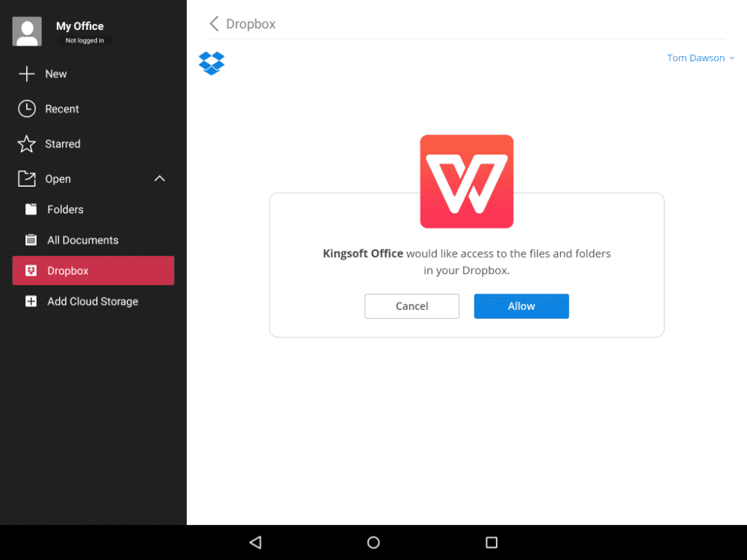
Task: Go back using the Dropbox back arrow
Action: pos(214,24)
